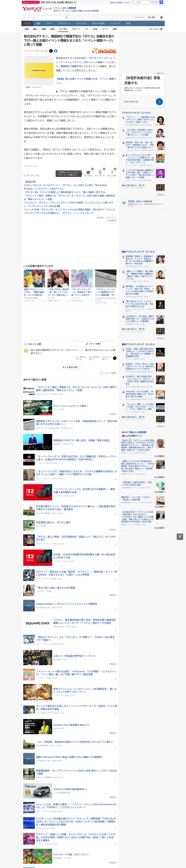Select the 国内 category
Viewport: 186px width, 868px height.
pyautogui.click(x=35, y=29)
